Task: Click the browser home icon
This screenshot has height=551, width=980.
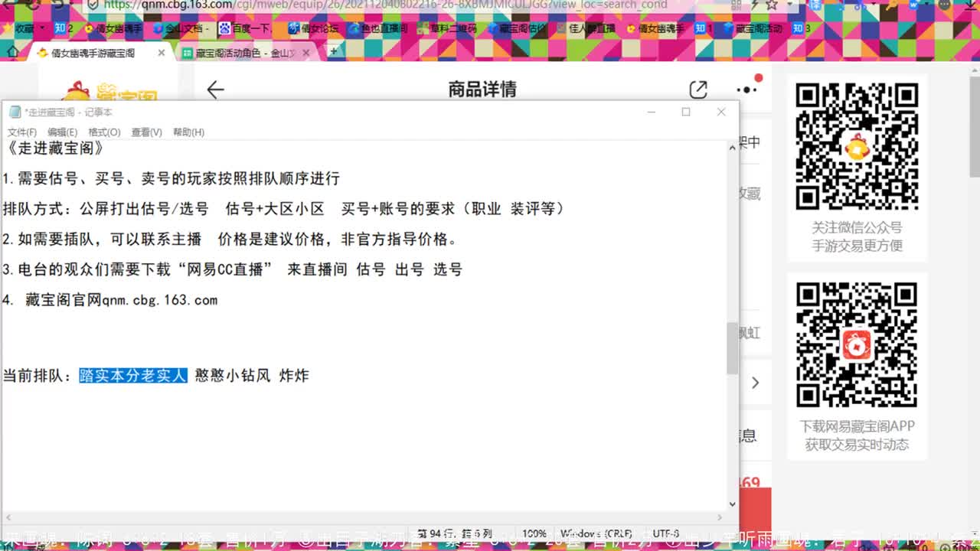Action: tap(12, 52)
